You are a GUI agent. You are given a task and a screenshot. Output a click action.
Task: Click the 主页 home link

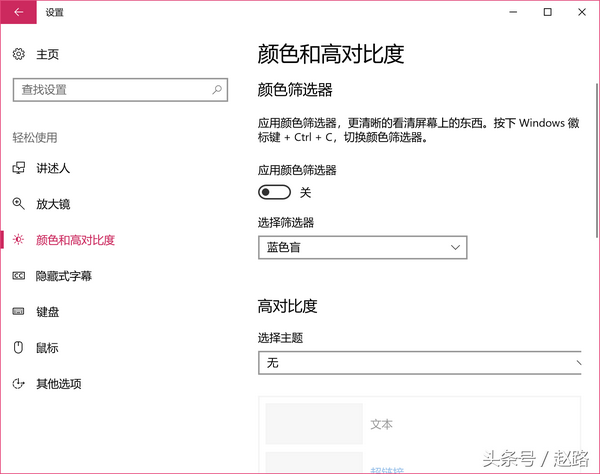pos(47,54)
